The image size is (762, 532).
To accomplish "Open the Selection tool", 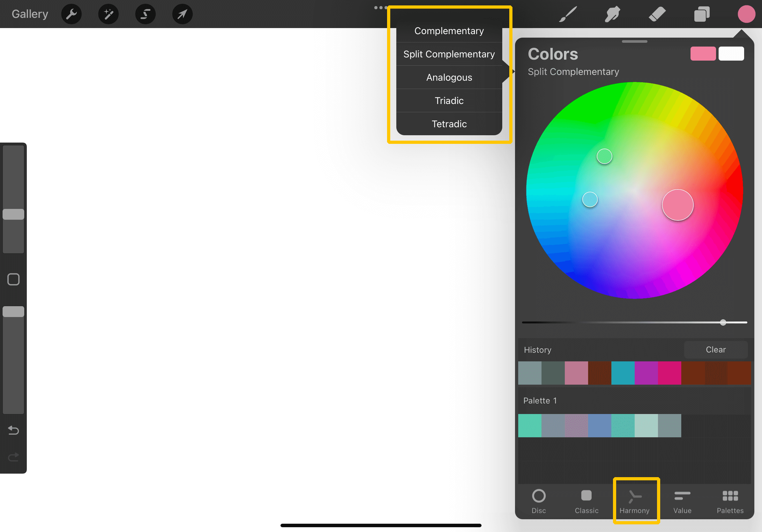I will click(x=145, y=14).
